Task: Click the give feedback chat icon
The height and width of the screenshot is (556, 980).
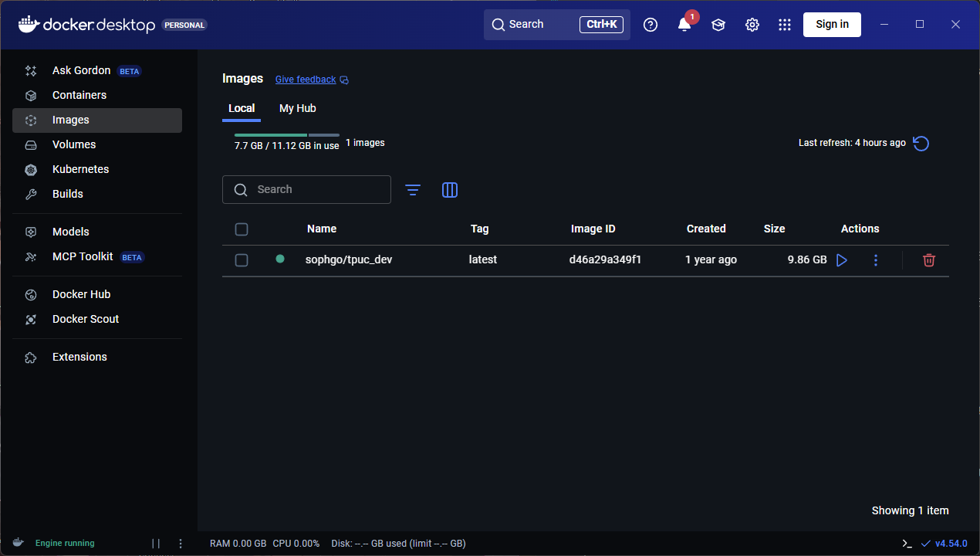Action: tap(344, 80)
